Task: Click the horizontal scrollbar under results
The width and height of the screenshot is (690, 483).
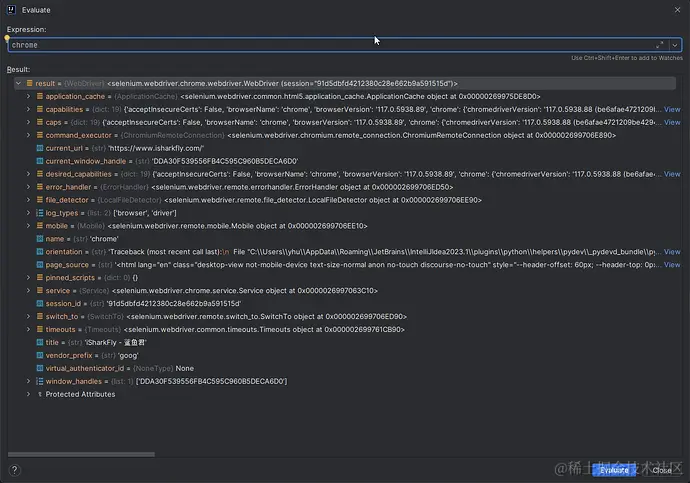Action: tap(81, 454)
